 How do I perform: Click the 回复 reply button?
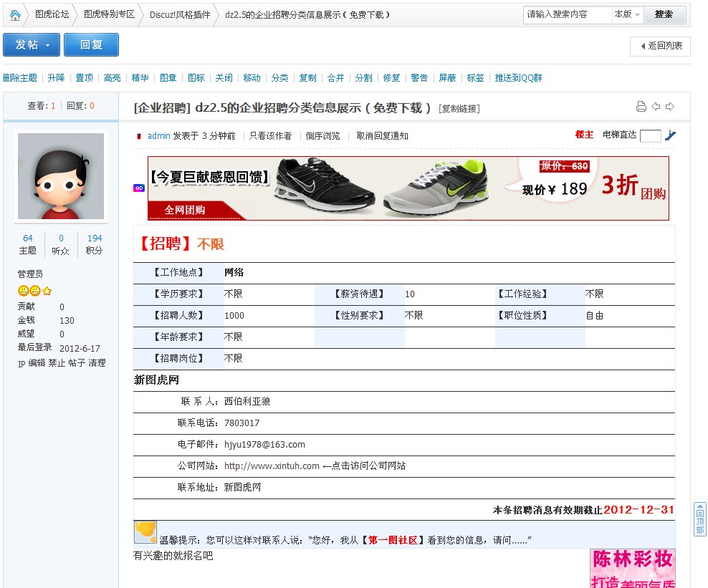tap(91, 44)
